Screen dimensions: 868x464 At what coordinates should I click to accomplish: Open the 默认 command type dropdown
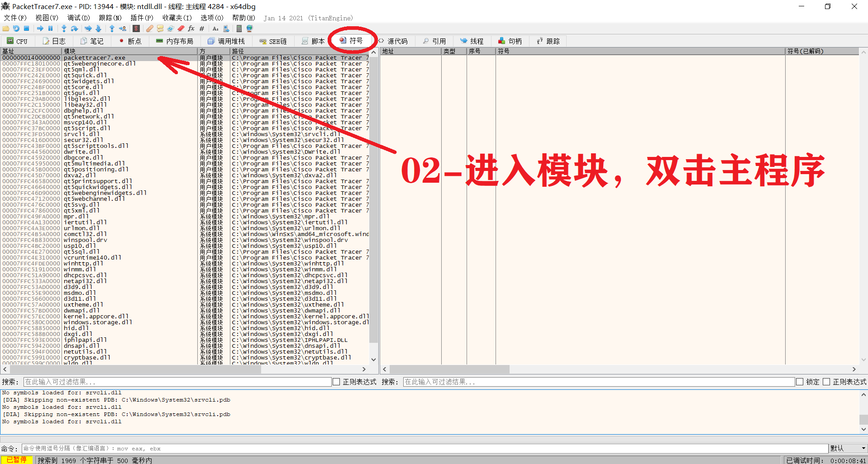pos(848,448)
